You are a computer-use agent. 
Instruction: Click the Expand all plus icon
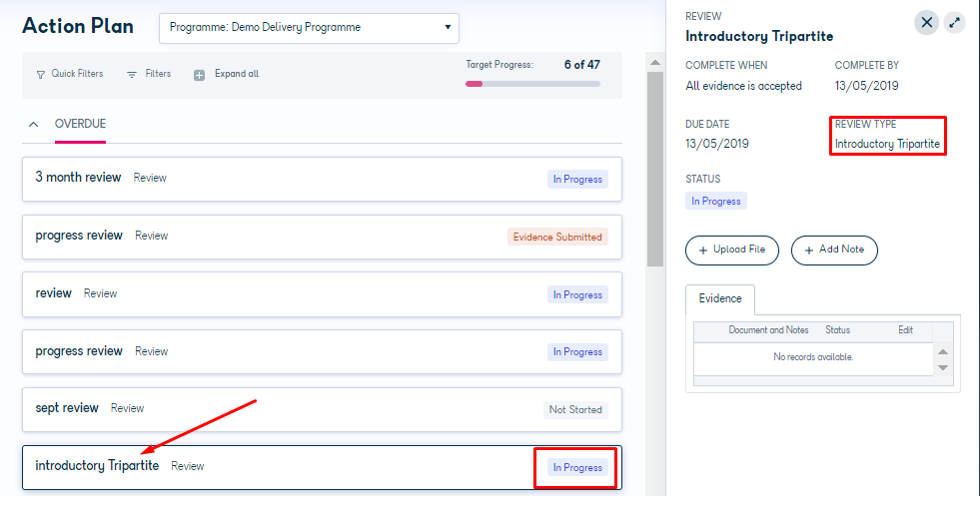click(200, 76)
